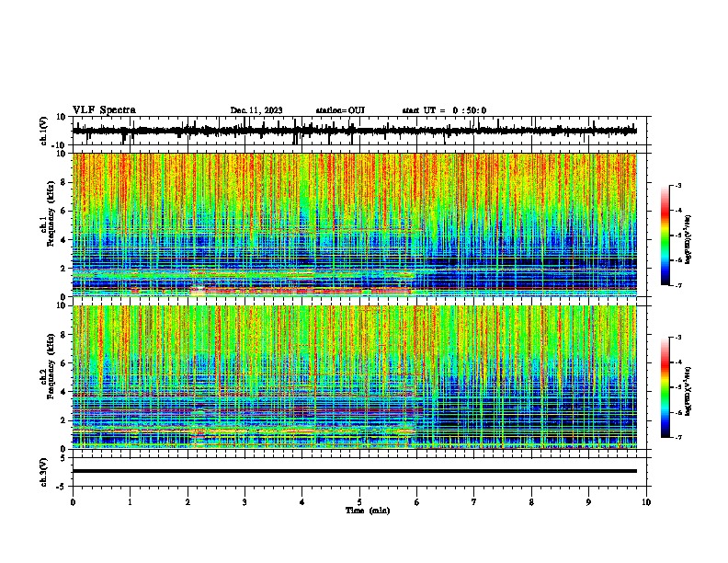
Task: Click the "-7" label on ch.1 color bar
Action: coord(678,285)
